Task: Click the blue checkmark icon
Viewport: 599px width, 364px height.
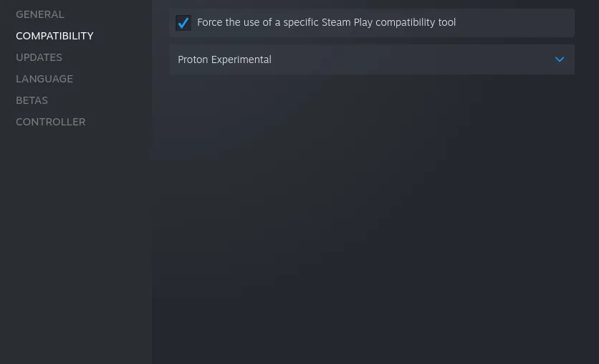Action: tap(183, 23)
